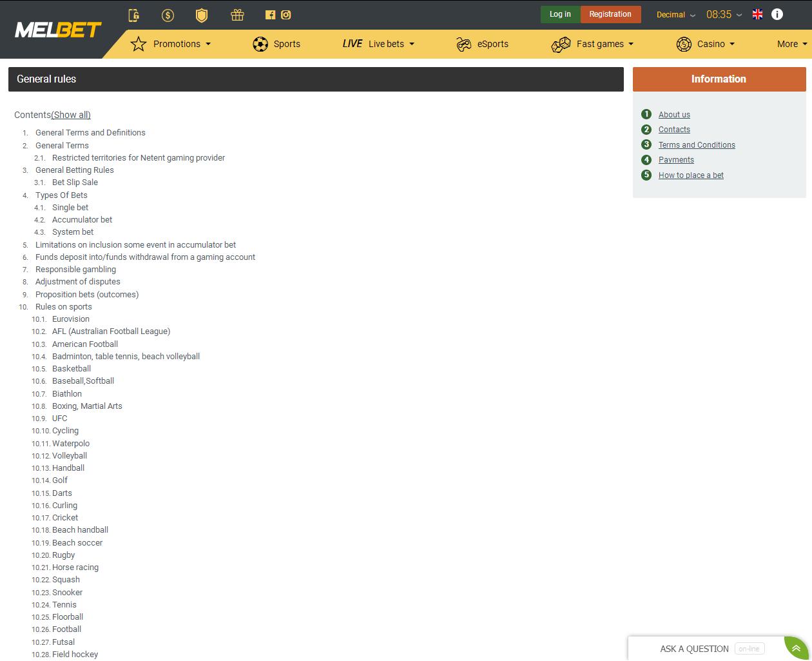Click the shield icon in header
This screenshot has width=812, height=661.
(202, 15)
